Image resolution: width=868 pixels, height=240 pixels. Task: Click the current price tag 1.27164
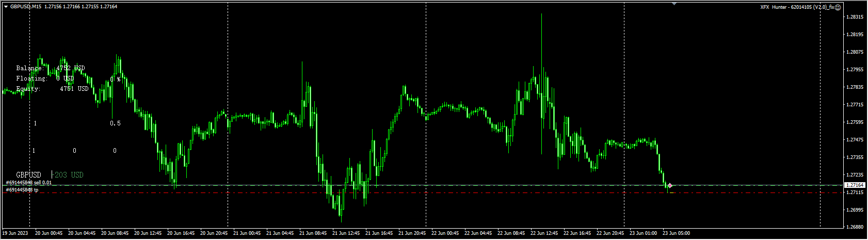coord(855,185)
